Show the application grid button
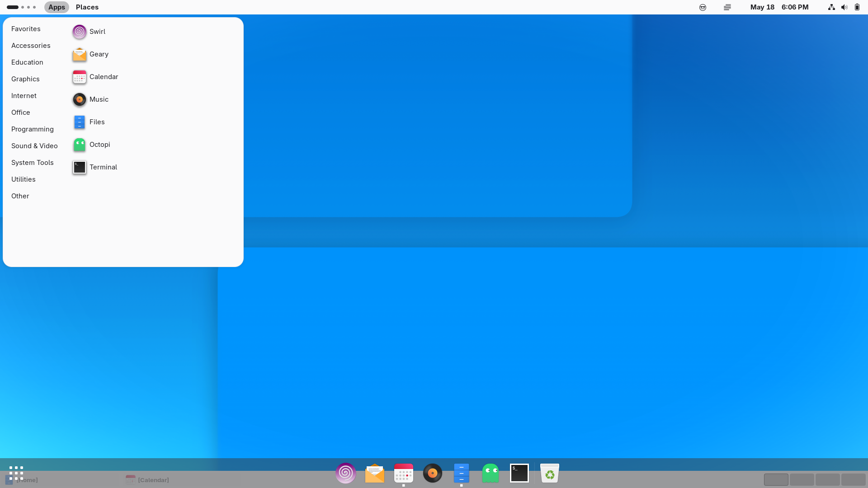This screenshot has width=868, height=488. [16, 473]
